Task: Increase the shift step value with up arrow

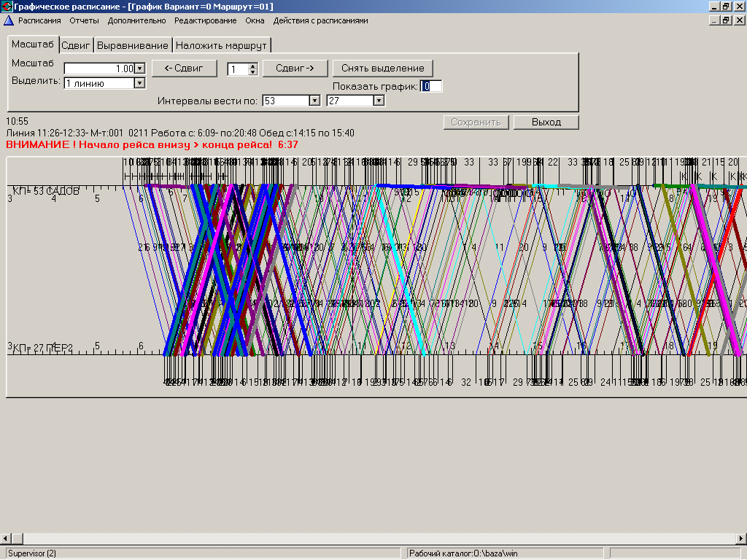Action: [253, 66]
